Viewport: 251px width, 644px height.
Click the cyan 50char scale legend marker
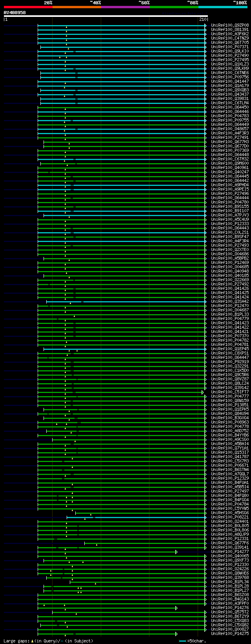(182, 641)
